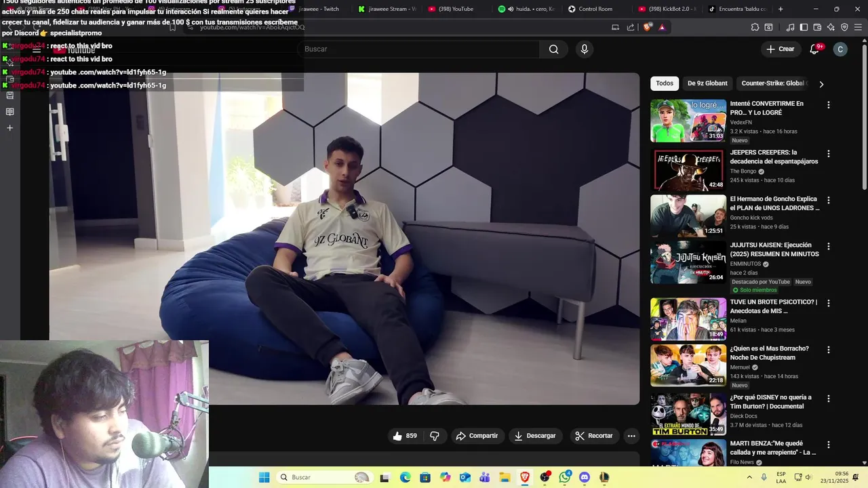868x488 pixels.
Task: Open File Explorer from the taskbar
Action: pos(505,477)
